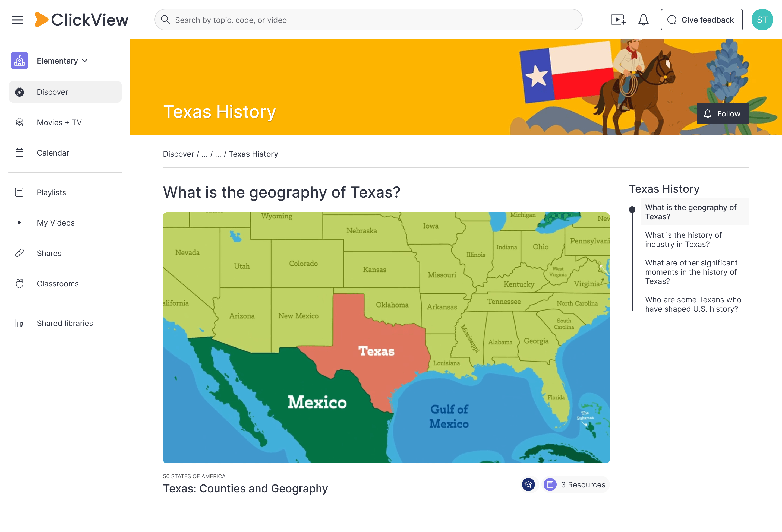Image resolution: width=782 pixels, height=532 pixels.
Task: Click 'Texas History' in the breadcrumb
Action: click(x=253, y=154)
